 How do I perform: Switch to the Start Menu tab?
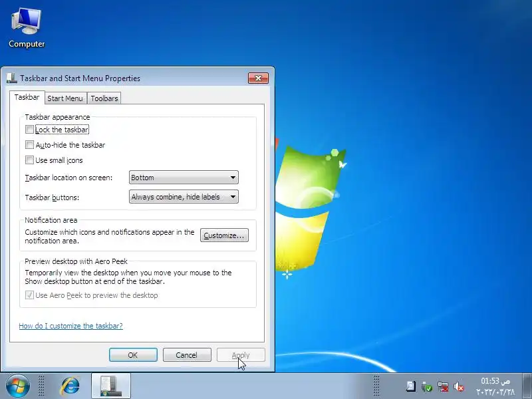[65, 98]
